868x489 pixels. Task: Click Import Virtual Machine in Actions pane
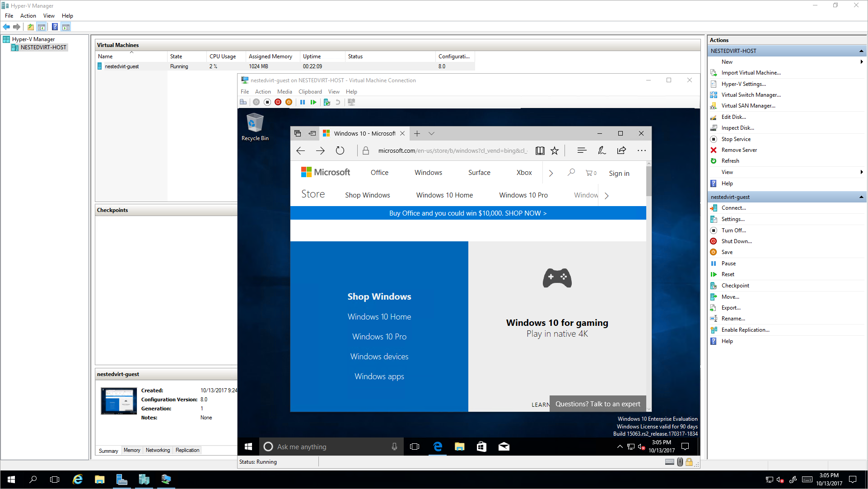coord(751,73)
